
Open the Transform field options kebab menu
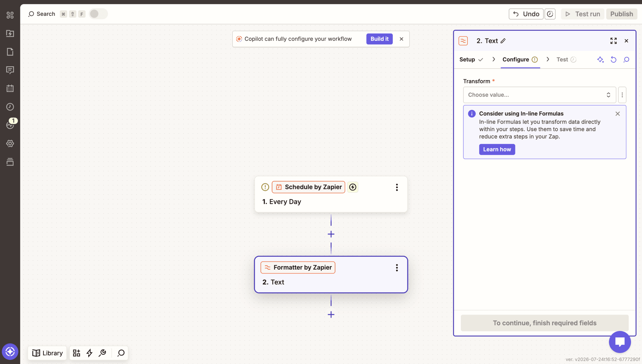622,95
